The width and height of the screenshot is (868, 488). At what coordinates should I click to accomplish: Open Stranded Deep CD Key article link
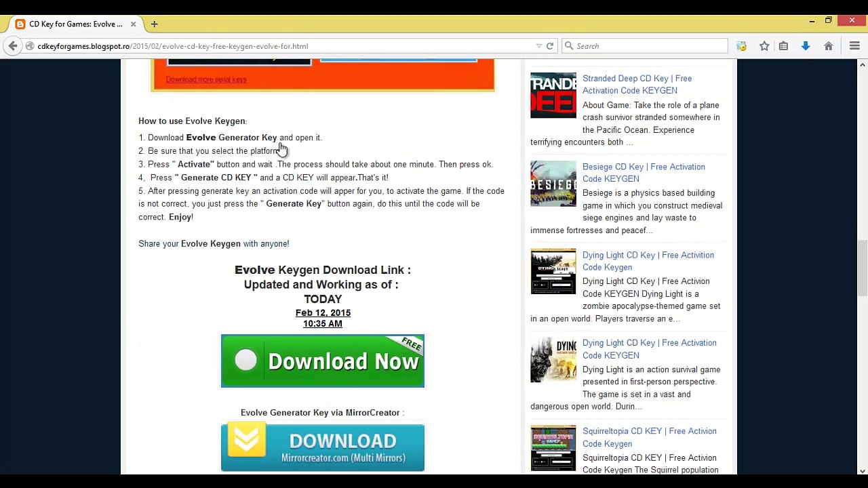pos(637,84)
